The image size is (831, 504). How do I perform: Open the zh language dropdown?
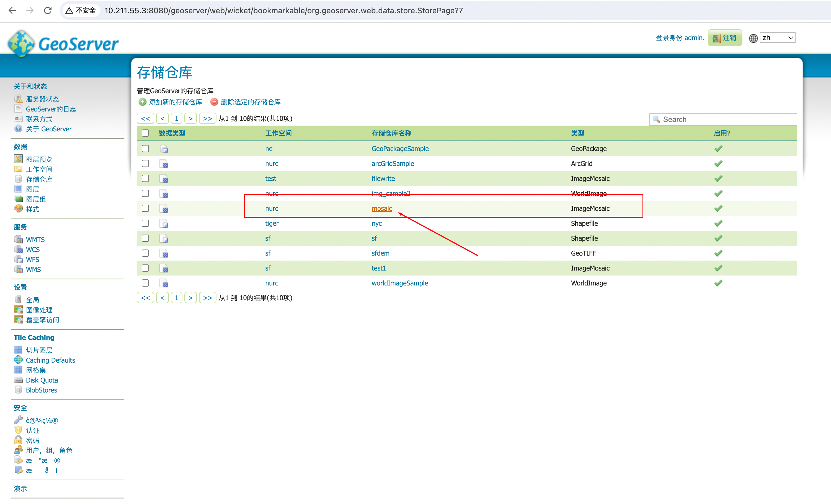(x=777, y=38)
